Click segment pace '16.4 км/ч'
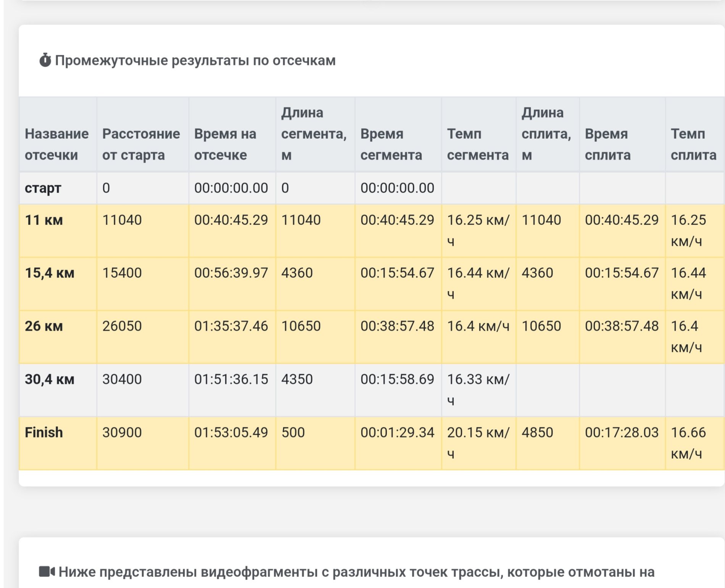 (478, 326)
